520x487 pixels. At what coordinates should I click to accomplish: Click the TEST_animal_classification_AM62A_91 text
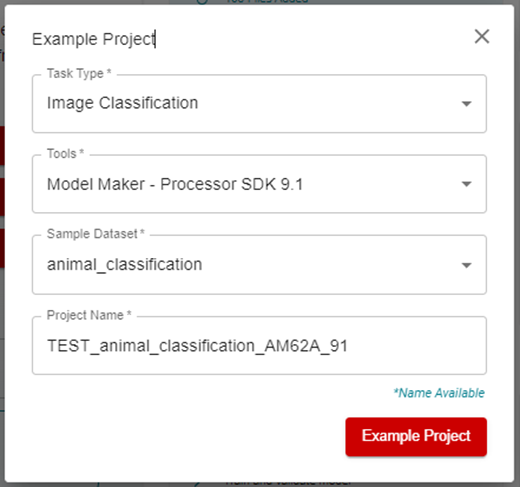click(x=197, y=346)
